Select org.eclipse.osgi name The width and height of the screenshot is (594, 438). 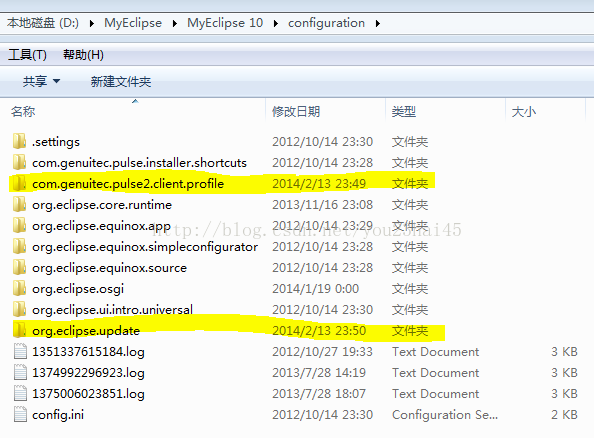tap(78, 289)
